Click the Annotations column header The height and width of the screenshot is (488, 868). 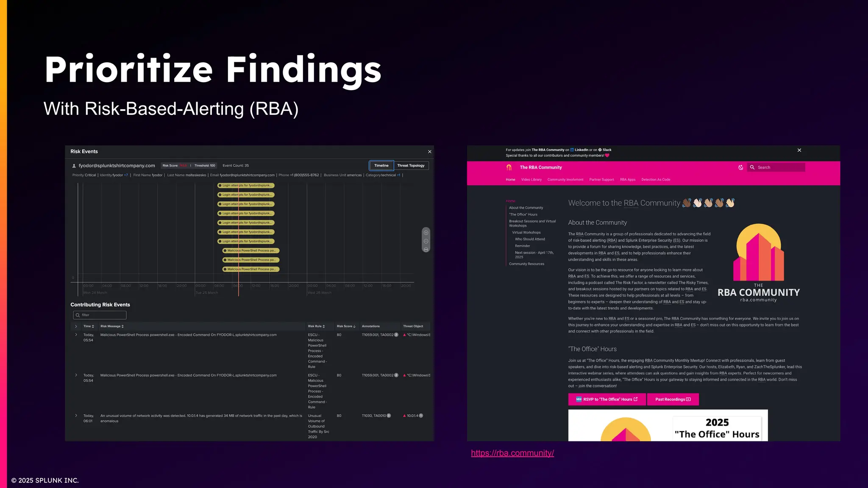371,326
